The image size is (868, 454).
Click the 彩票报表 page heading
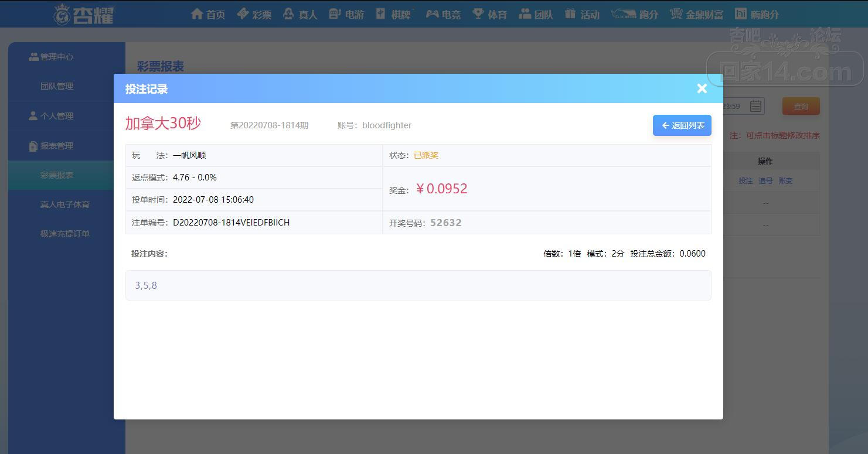tap(160, 66)
